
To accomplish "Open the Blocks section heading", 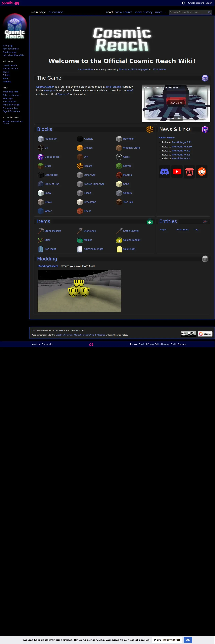I will [44, 129].
